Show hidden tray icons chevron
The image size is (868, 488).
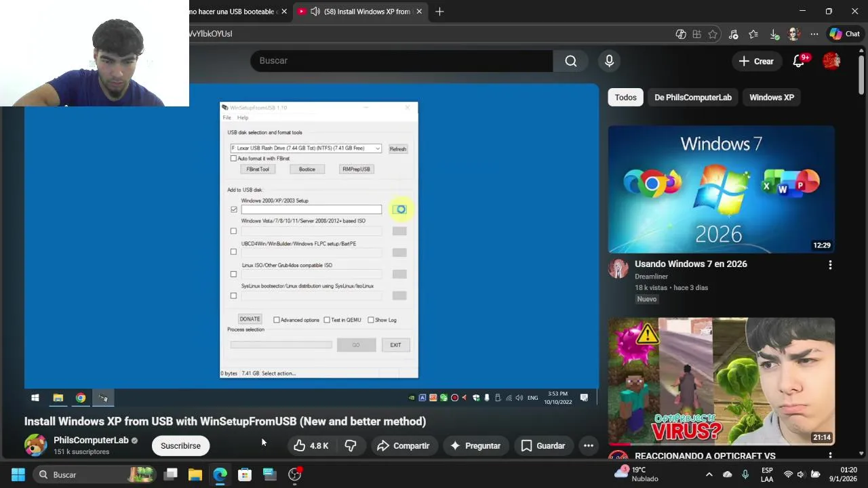click(x=709, y=474)
